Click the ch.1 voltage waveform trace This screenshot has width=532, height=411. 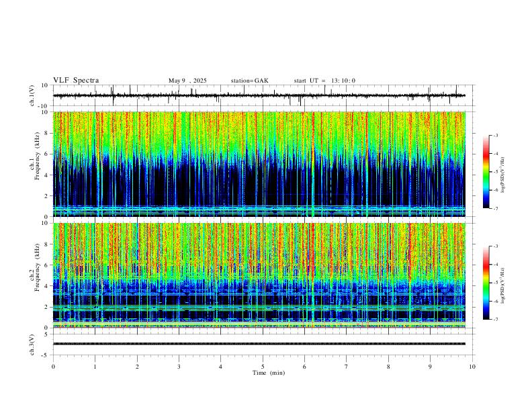point(259,95)
